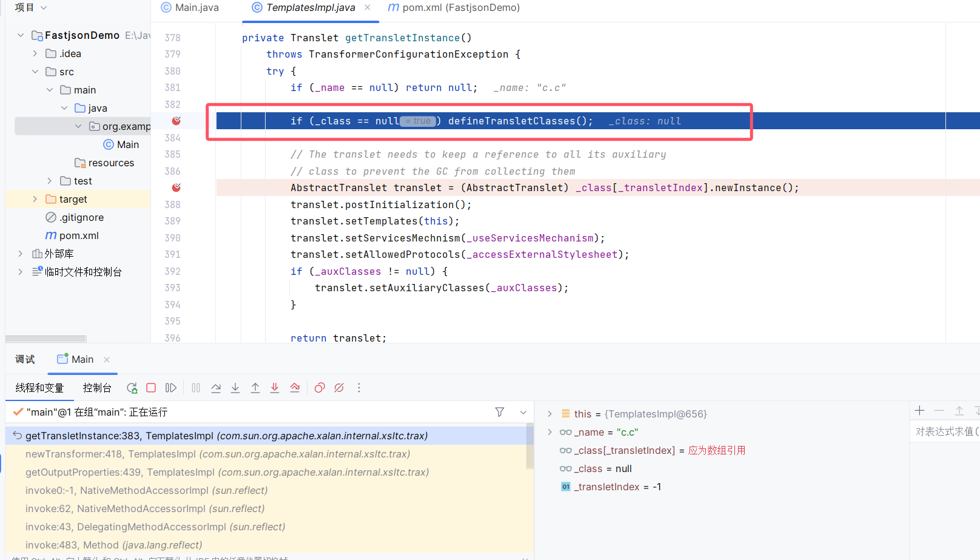Select newTransformer:418 stack frame
The width and height of the screenshot is (980, 560).
click(266, 454)
